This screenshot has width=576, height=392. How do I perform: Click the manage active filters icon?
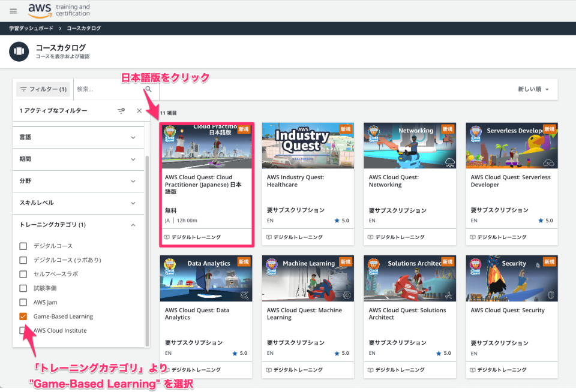coord(121,110)
